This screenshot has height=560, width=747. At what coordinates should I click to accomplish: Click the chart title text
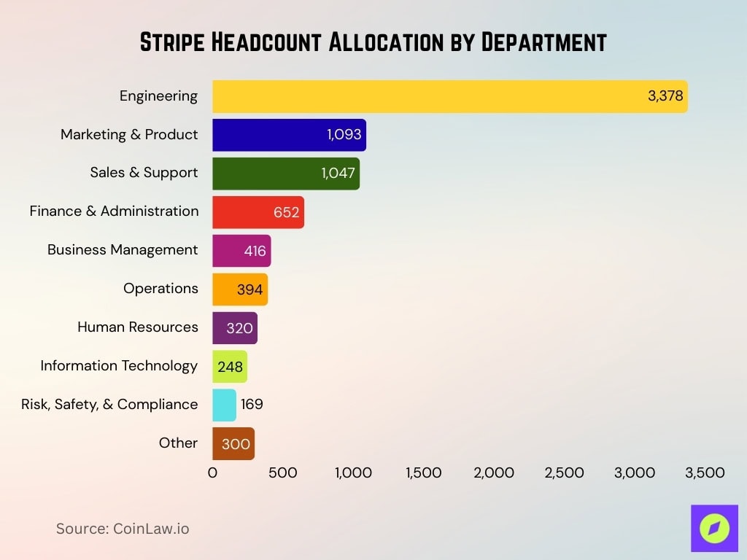click(x=373, y=42)
